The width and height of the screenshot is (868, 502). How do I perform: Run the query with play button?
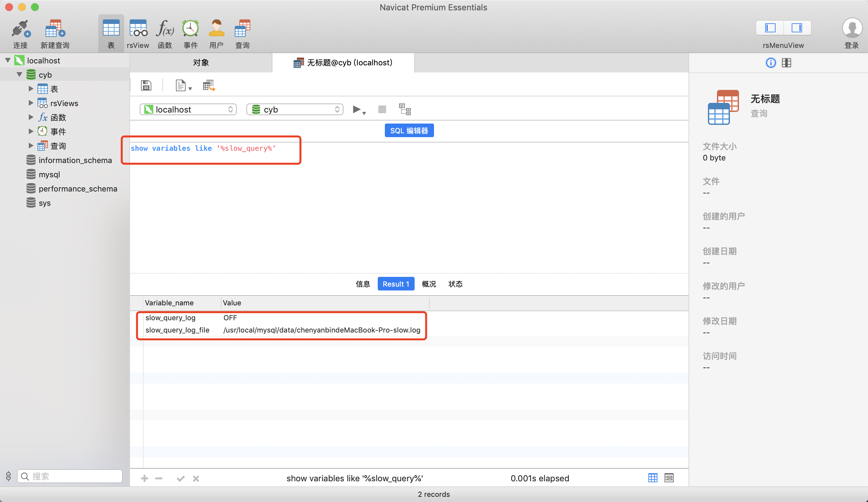(x=356, y=110)
